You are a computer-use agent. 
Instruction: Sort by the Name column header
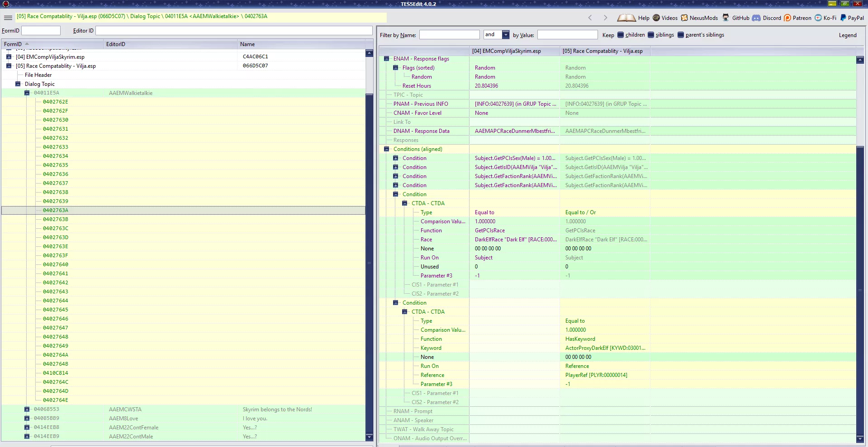(x=301, y=44)
